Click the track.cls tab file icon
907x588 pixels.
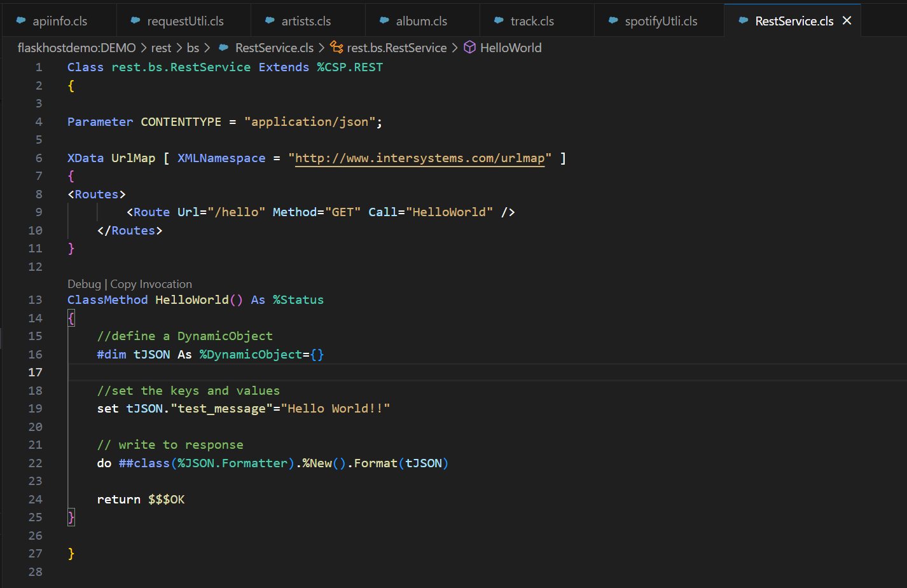coord(499,20)
